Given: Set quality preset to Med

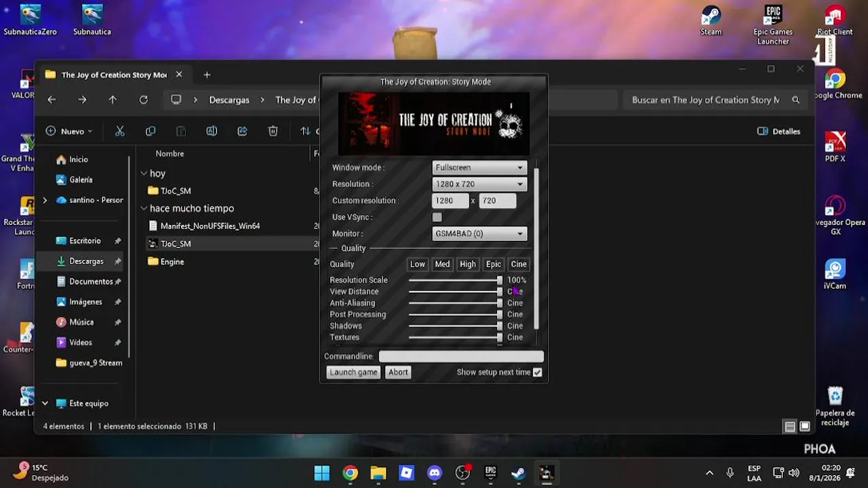Looking at the screenshot, I should pyautogui.click(x=442, y=264).
